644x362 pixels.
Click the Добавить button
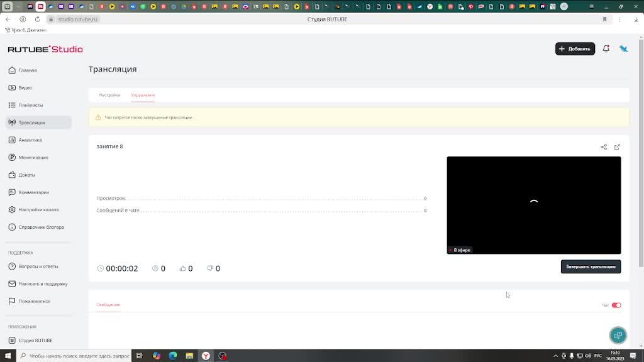coord(575,49)
